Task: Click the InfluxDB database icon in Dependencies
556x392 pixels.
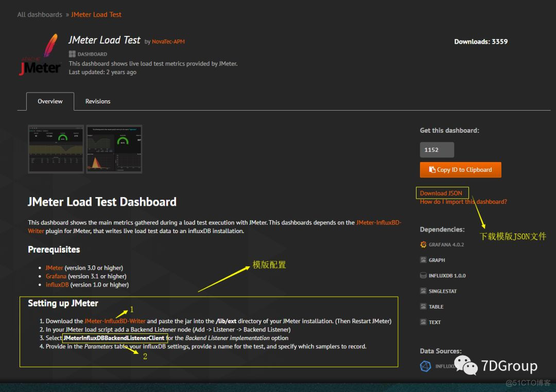Action: point(423,275)
